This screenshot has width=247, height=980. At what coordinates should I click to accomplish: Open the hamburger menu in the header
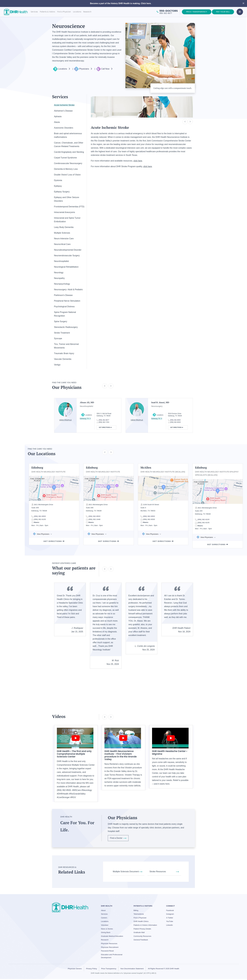240,12
